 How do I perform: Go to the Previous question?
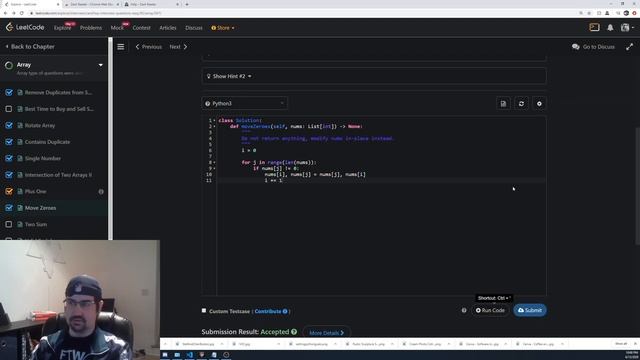149,47
